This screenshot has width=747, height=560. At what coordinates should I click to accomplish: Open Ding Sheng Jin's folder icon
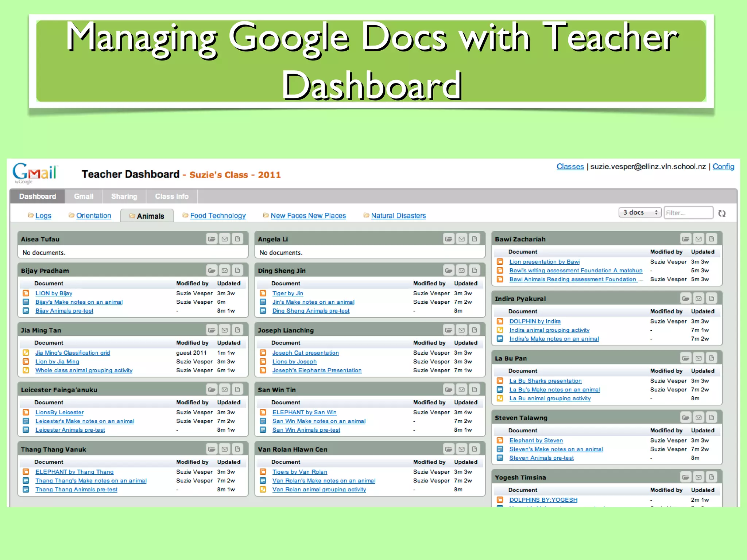click(449, 271)
